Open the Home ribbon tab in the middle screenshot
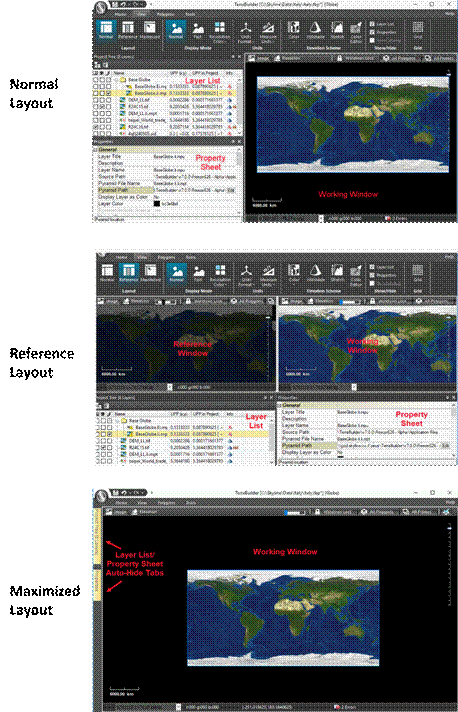This screenshot has width=458, height=712. coord(121,257)
